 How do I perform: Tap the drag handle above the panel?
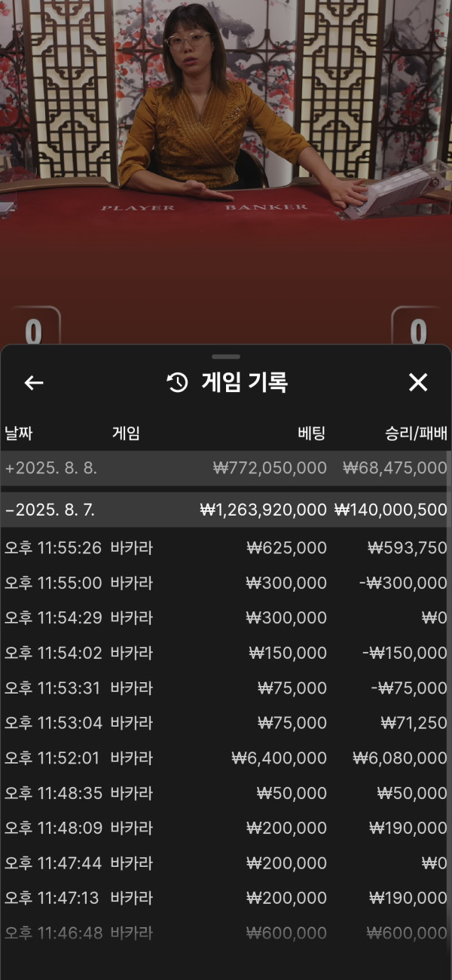pyautogui.click(x=226, y=357)
